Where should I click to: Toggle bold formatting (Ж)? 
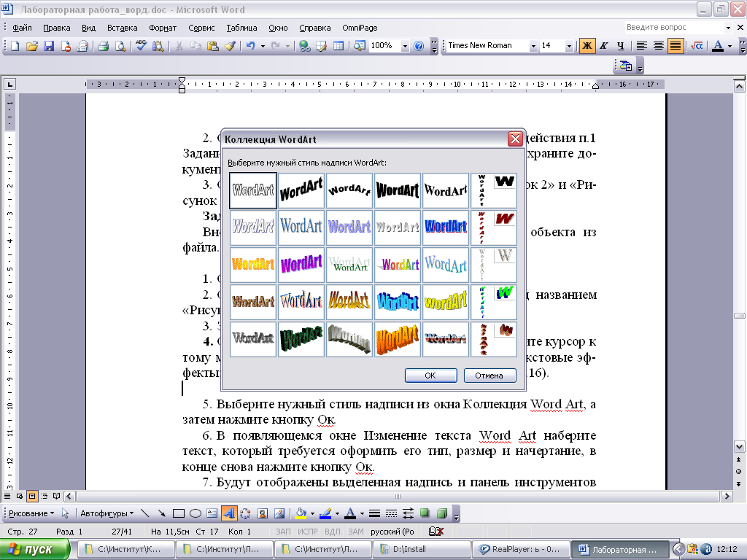point(587,46)
